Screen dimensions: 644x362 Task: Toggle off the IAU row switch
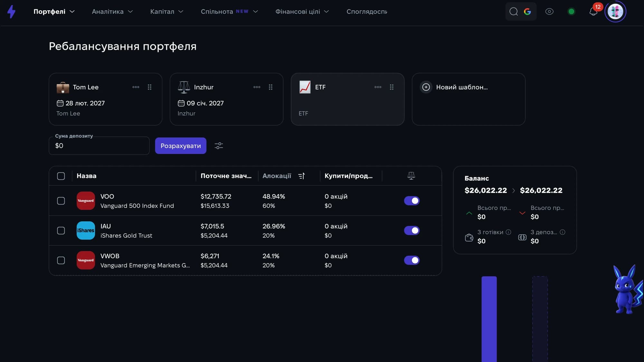click(x=412, y=230)
